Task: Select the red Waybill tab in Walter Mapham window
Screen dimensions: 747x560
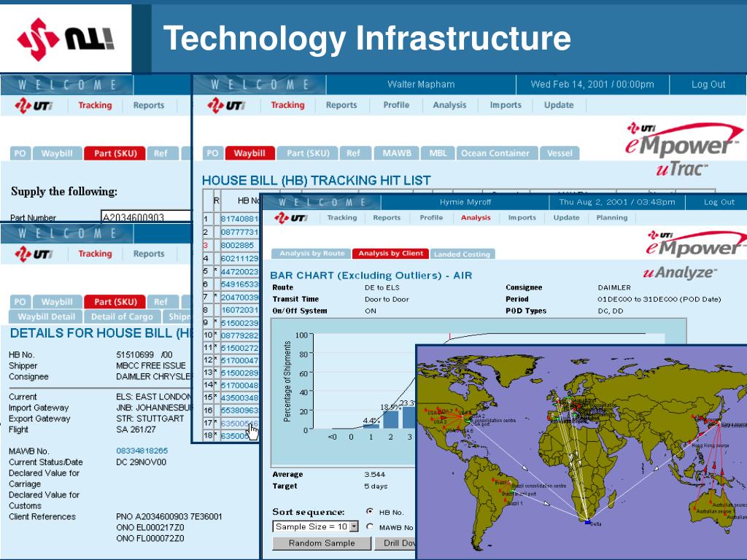Action: pyautogui.click(x=249, y=153)
